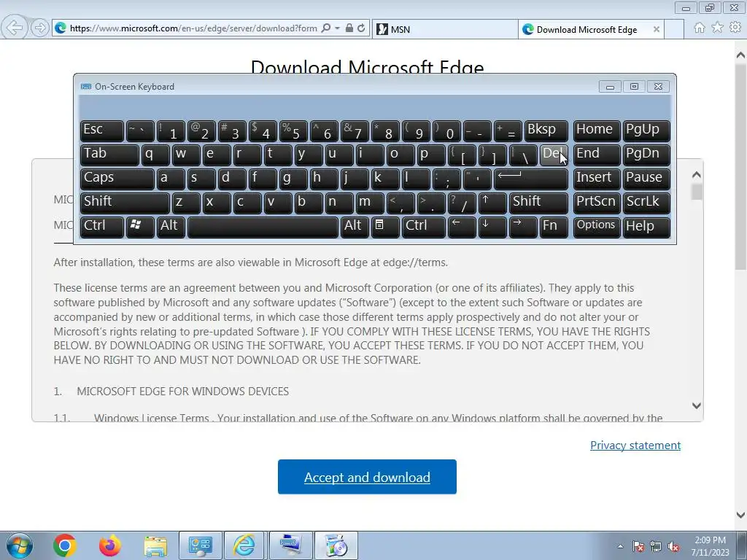The width and height of the screenshot is (747, 560).
Task: Close the Download Microsoft Edge tab
Action: point(656,29)
